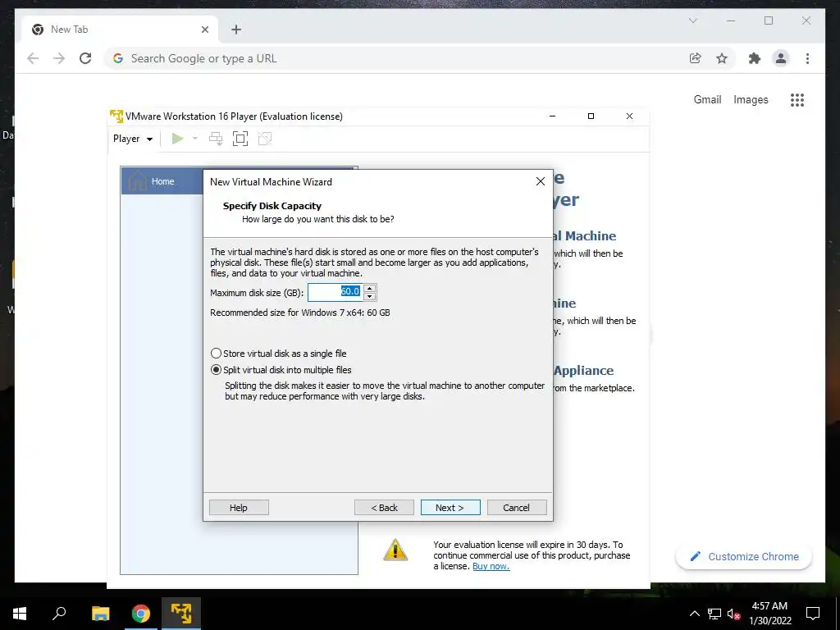Screen dimensions: 840x630
Task: Select Store virtual disk as a single file
Action: pyautogui.click(x=279, y=354)
